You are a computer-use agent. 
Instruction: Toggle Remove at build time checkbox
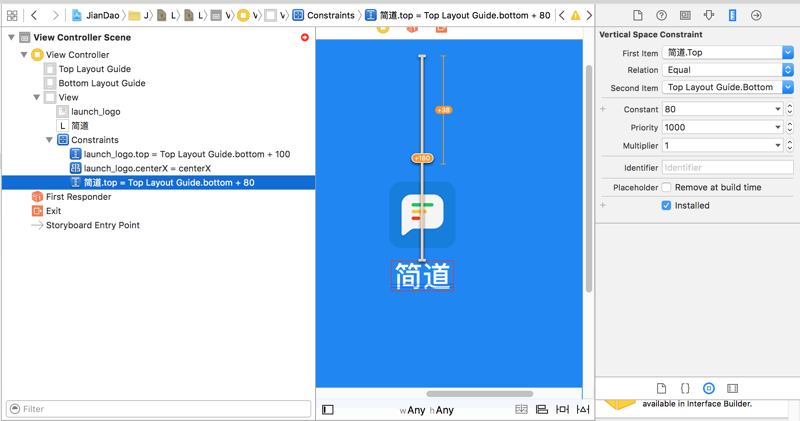point(666,187)
